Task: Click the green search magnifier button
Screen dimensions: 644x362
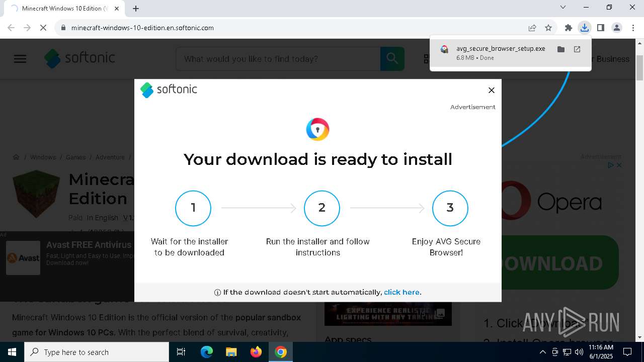Action: click(x=392, y=59)
